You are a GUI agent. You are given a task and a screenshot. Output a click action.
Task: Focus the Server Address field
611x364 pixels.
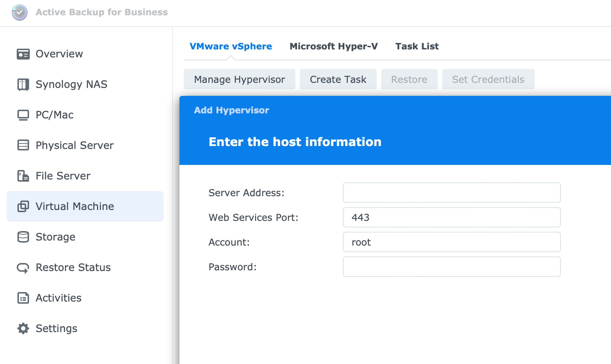[x=452, y=193]
